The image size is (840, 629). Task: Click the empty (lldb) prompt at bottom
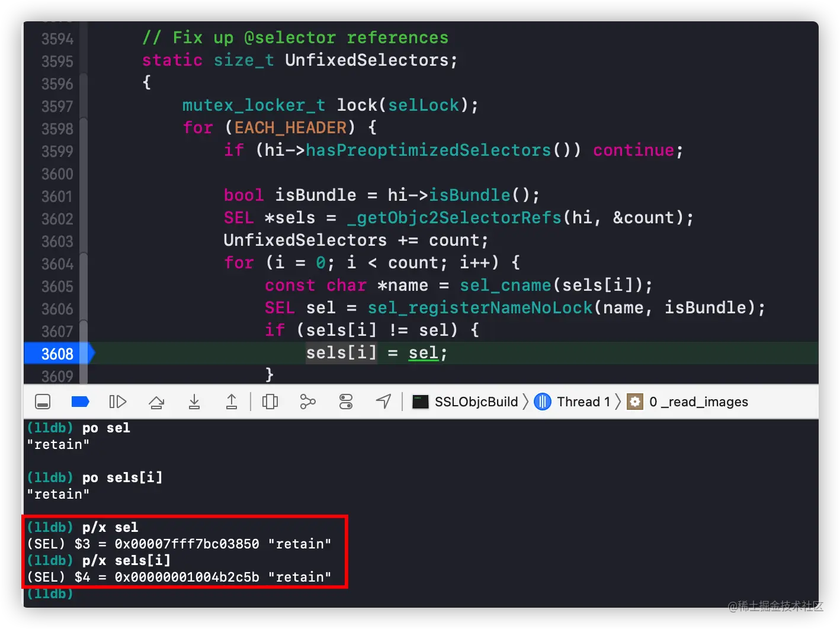[x=50, y=593]
